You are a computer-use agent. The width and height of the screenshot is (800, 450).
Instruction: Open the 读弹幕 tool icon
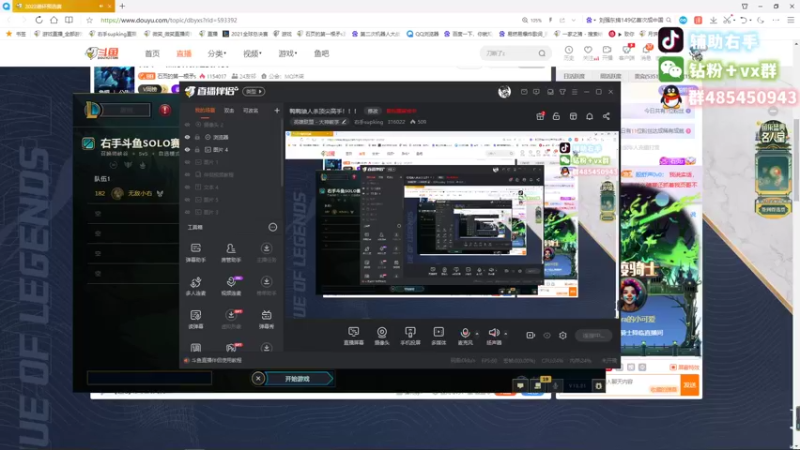click(x=195, y=319)
